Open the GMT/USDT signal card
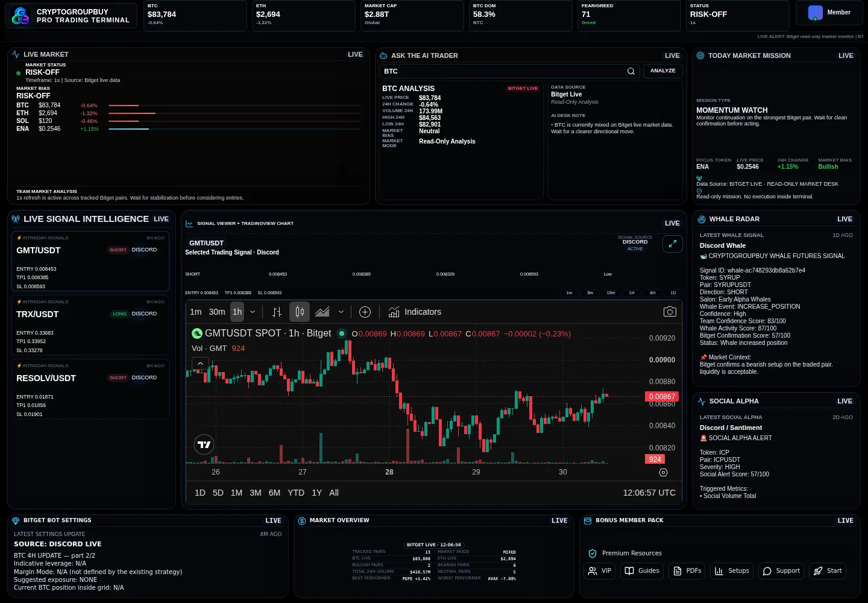The width and height of the screenshot is (868, 603). coord(90,262)
